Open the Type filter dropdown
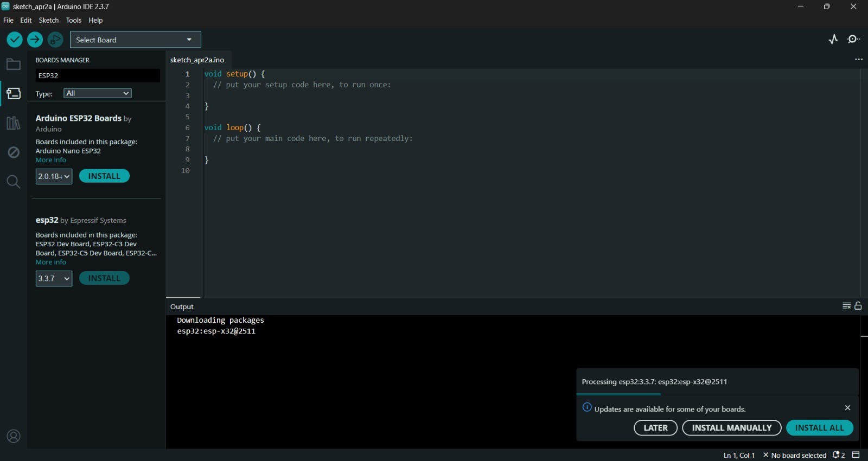 tap(98, 93)
